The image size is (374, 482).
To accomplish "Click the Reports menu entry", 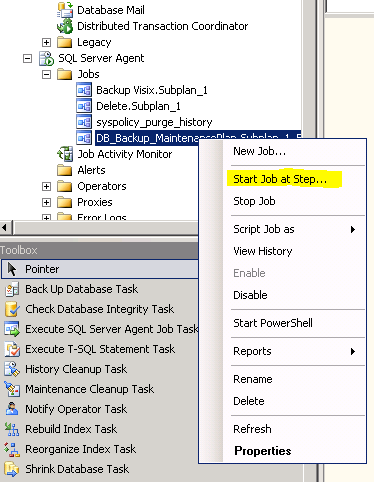I will tap(252, 351).
